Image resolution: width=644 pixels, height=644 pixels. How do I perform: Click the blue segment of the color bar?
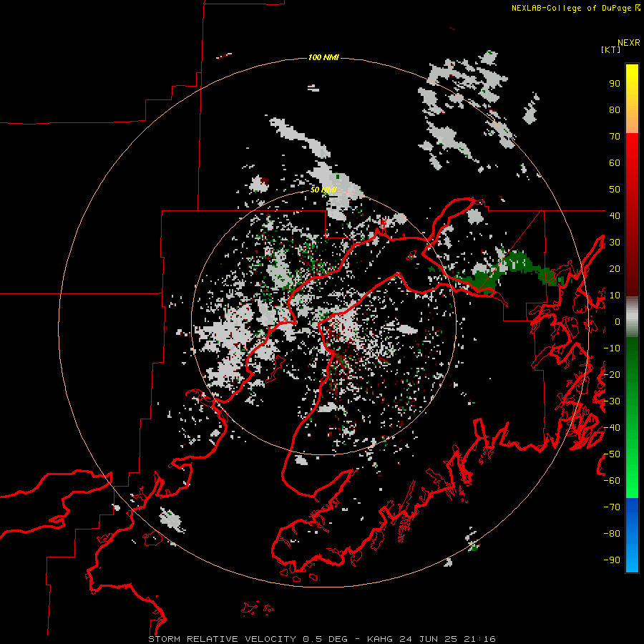(x=632, y=535)
